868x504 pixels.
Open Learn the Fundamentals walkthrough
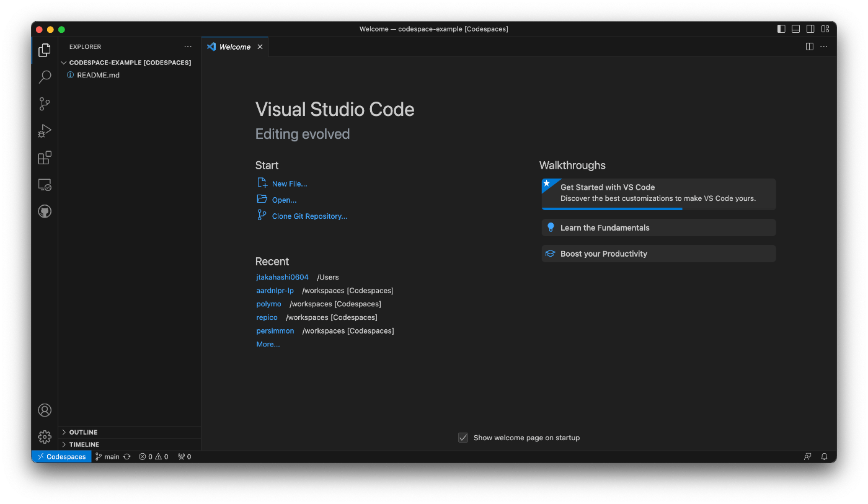(658, 228)
